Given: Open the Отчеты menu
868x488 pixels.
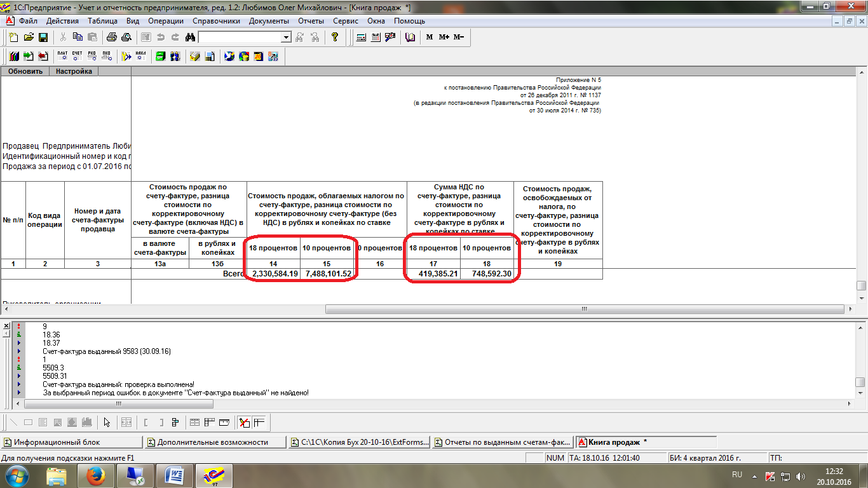Looking at the screenshot, I should point(311,21).
